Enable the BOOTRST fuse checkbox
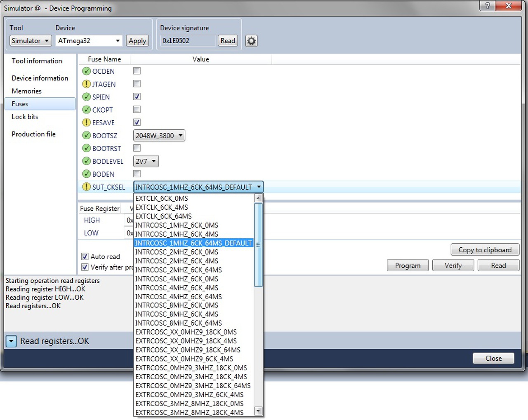This screenshot has height=420, width=528. click(x=137, y=148)
